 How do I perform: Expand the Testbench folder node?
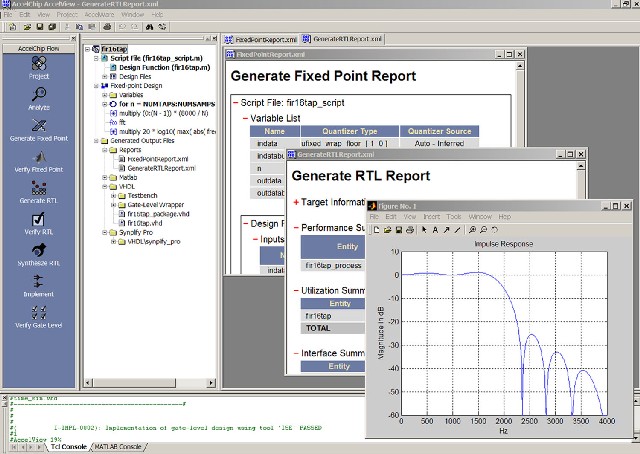113,196
